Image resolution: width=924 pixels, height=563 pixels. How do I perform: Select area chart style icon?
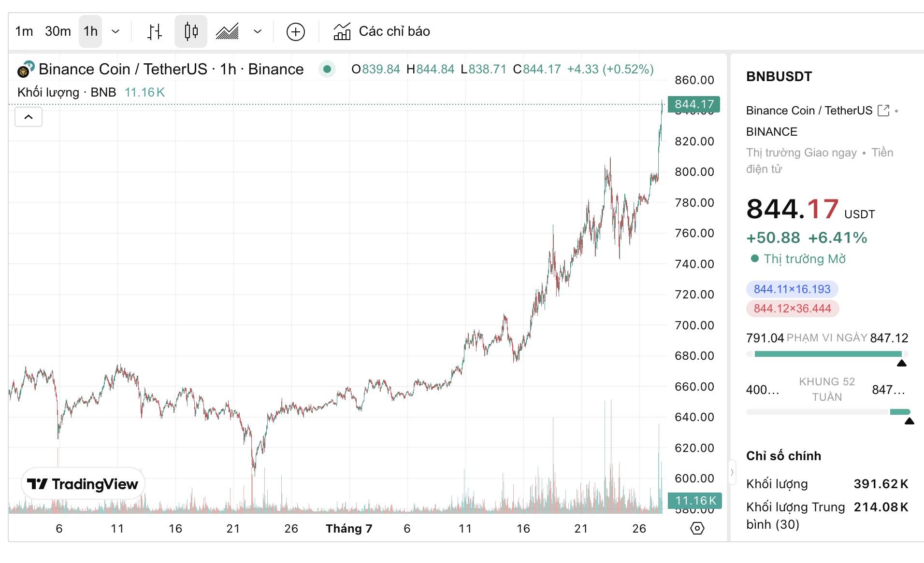(x=227, y=31)
